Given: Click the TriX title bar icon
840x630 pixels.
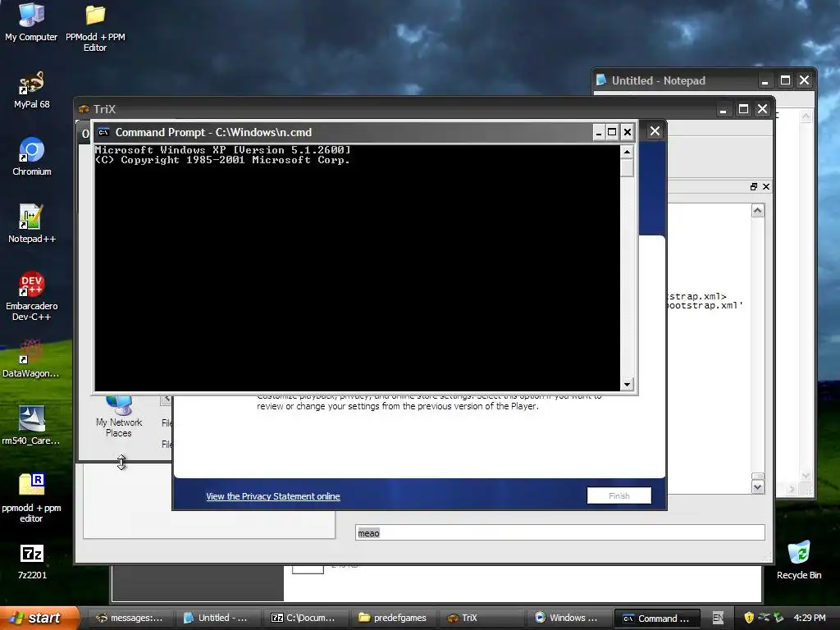Looking at the screenshot, I should (84, 109).
